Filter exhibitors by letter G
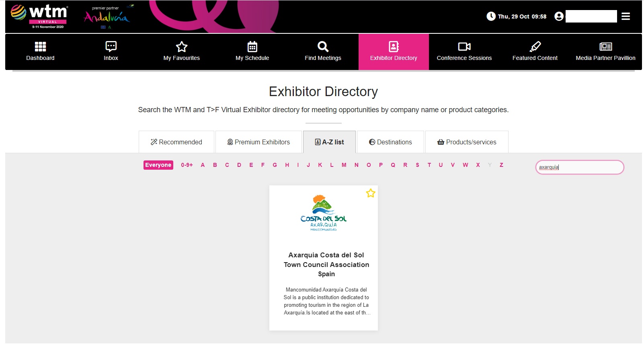 [x=275, y=165]
